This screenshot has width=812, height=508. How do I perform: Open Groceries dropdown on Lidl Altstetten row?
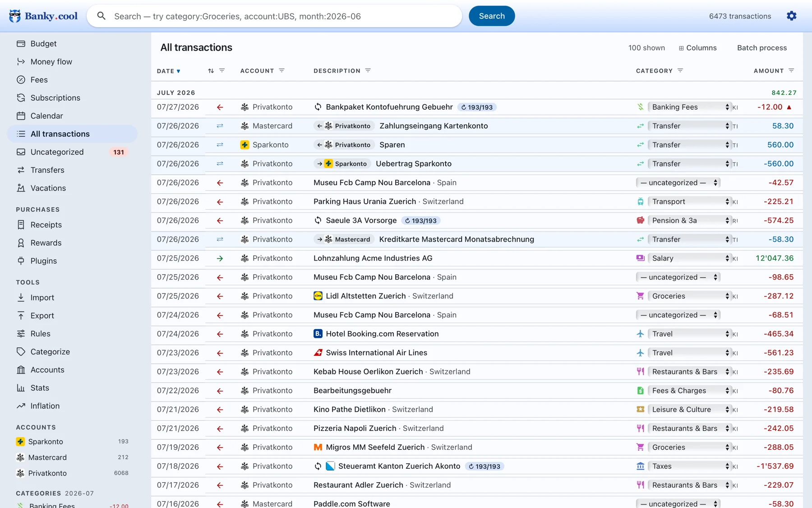coord(689,296)
